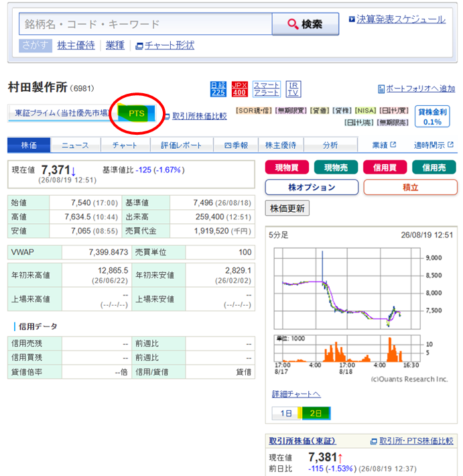Click the 年初来安値 value 2,829.1
The width and height of the screenshot is (463, 476).
pos(238,270)
